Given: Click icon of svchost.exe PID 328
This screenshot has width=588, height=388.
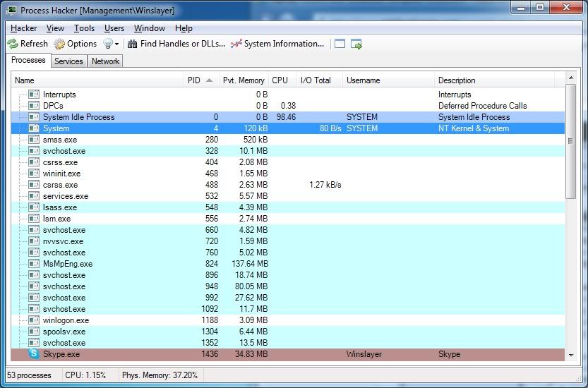Looking at the screenshot, I should point(34,151).
